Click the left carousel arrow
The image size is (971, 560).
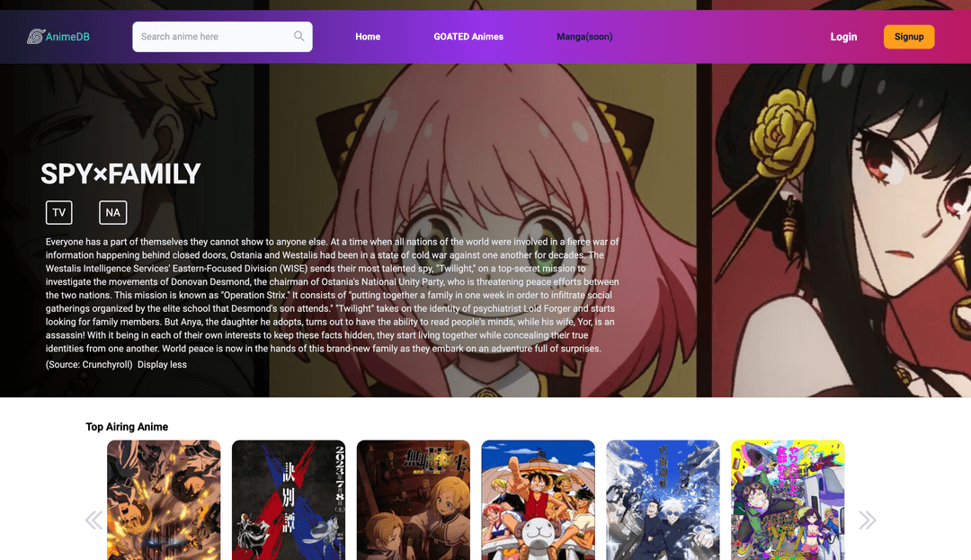[94, 520]
